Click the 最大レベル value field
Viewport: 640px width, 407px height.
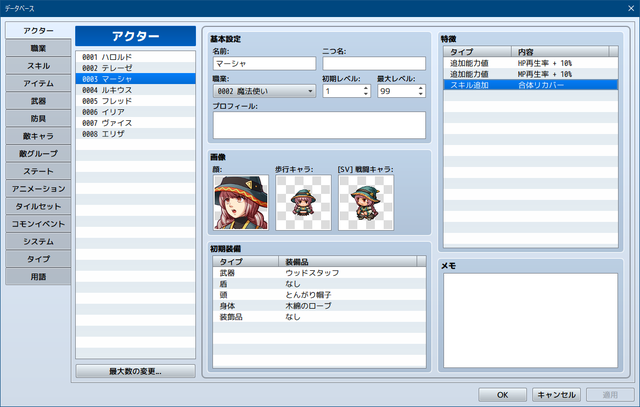pyautogui.click(x=397, y=91)
